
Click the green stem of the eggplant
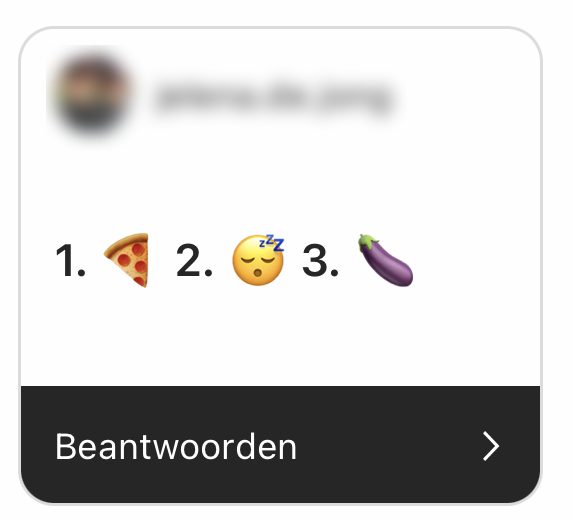click(x=367, y=242)
